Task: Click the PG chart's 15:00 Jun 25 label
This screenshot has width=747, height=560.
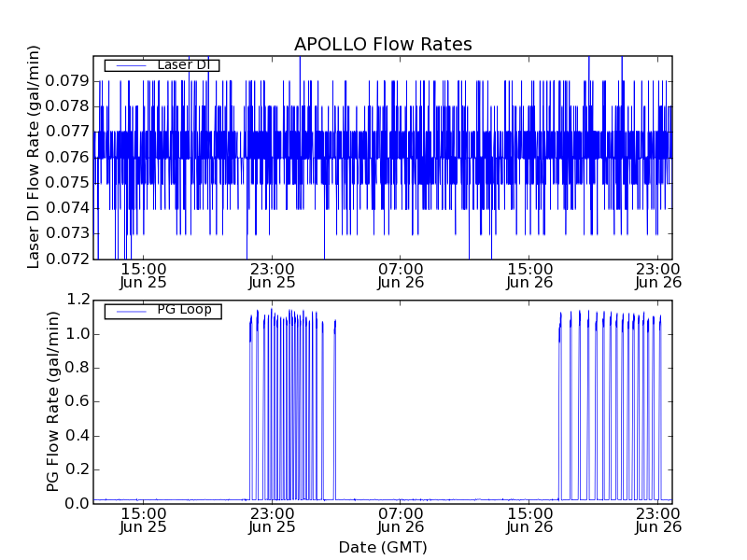Action: click(143, 521)
